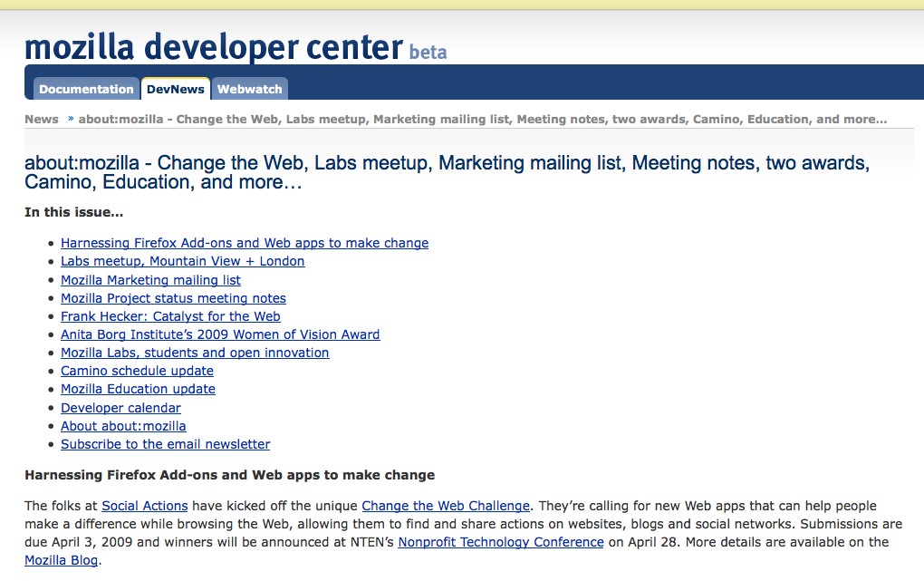Follow About about:mozilla link
The width and height of the screenshot is (924, 581).
tap(123, 427)
